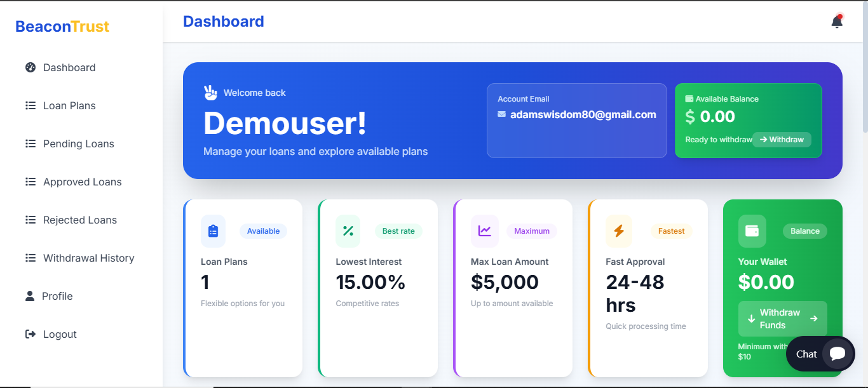Click the Demouser! greeting heading
868x388 pixels.
285,123
